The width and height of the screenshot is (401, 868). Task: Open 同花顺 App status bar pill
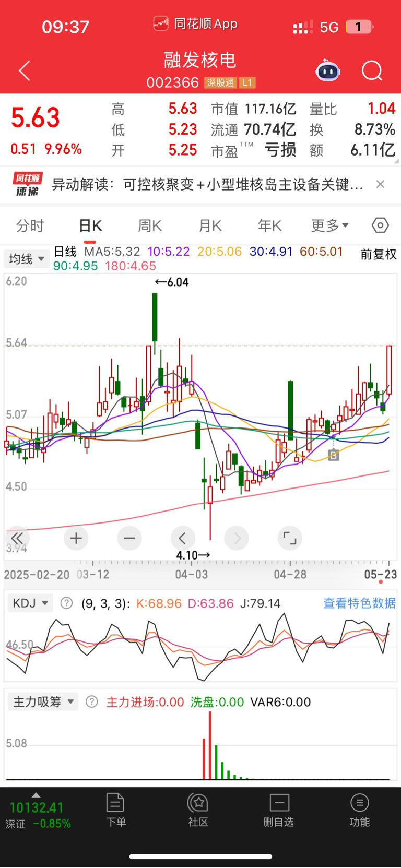click(195, 24)
